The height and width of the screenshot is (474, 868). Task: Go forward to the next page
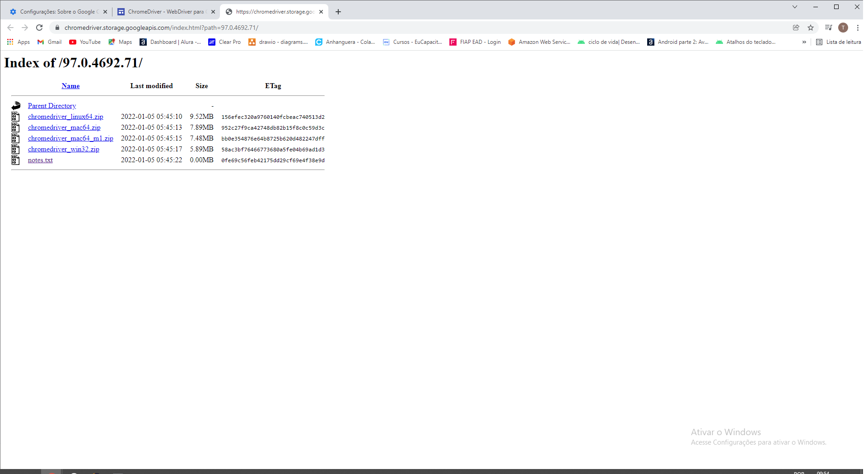pos(25,28)
